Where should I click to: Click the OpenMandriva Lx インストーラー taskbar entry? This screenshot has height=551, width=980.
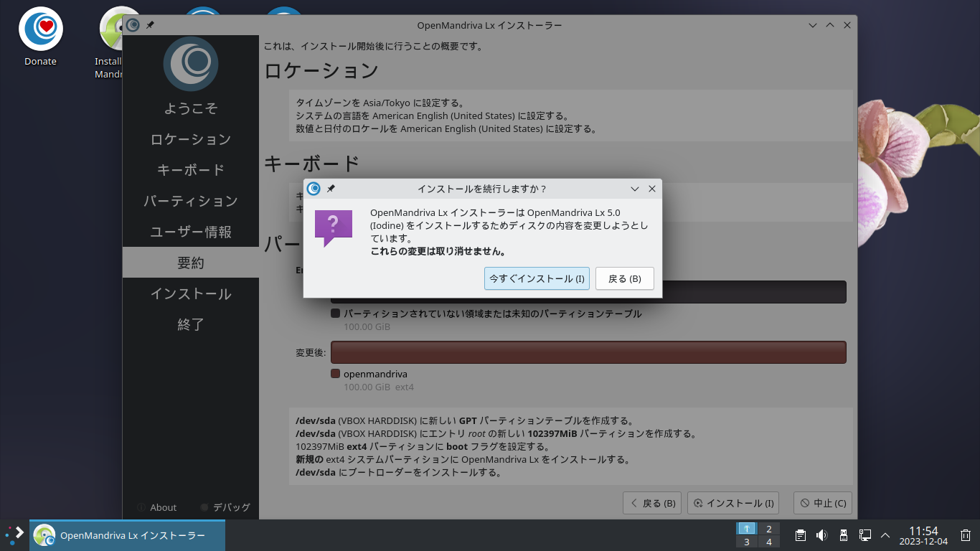coord(128,535)
